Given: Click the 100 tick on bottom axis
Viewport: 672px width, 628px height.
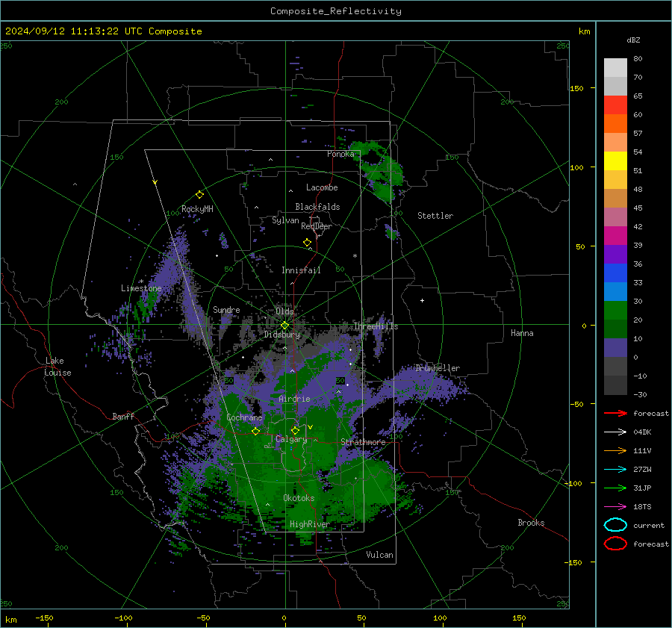Looking at the screenshot, I should (440, 618).
